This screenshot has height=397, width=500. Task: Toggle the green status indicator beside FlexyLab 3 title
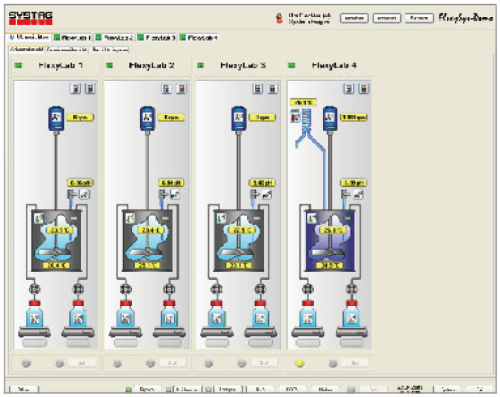click(200, 65)
